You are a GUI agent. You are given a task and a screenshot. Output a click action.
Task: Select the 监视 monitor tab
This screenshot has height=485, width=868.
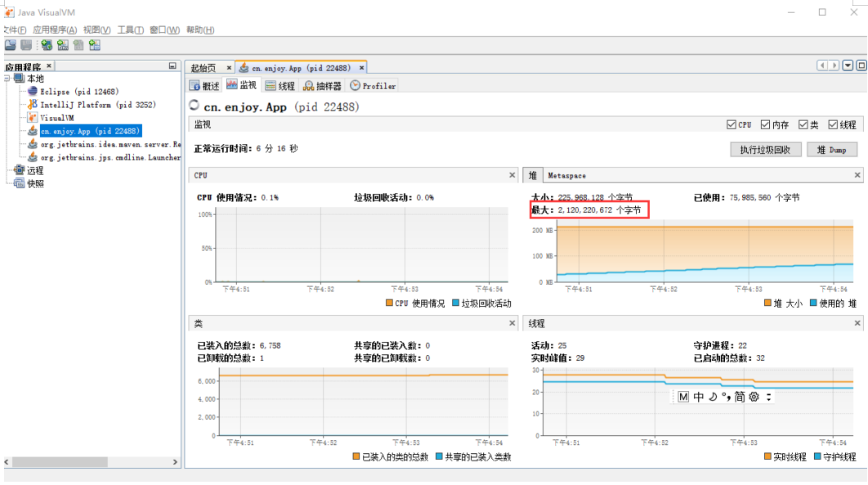tap(241, 85)
